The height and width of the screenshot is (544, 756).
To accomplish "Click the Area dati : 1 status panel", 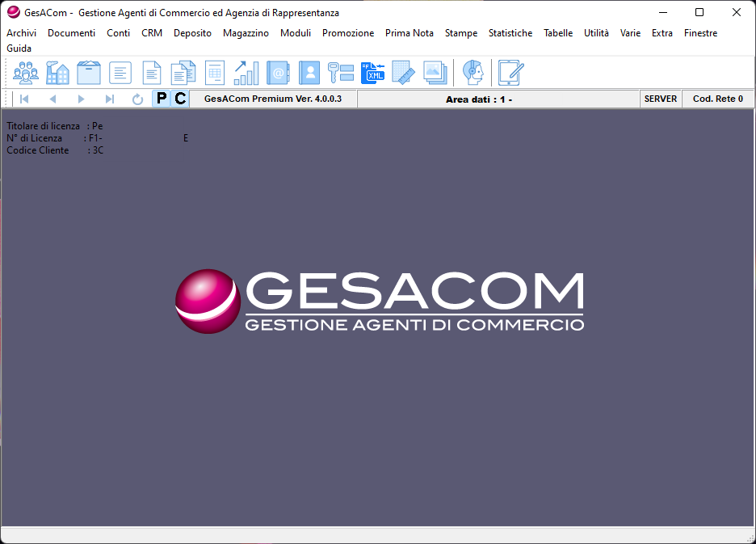I will click(498, 99).
